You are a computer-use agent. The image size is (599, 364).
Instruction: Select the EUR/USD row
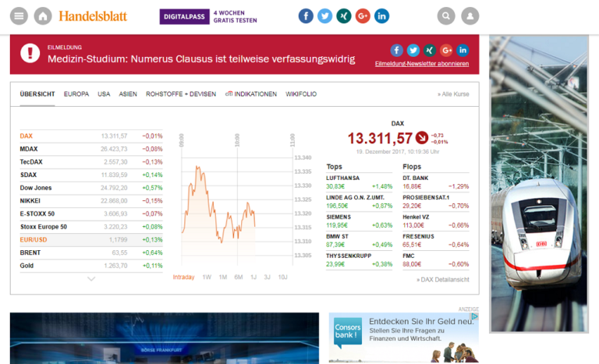click(91, 240)
